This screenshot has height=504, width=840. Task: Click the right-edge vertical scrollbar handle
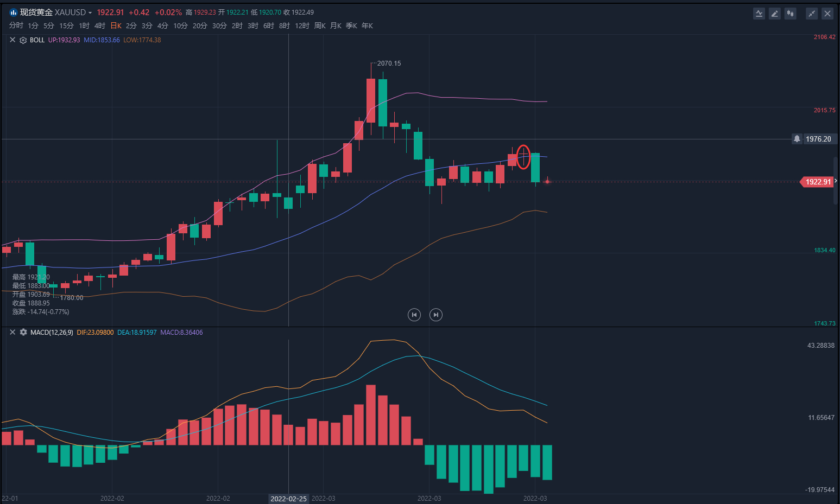[836, 181]
